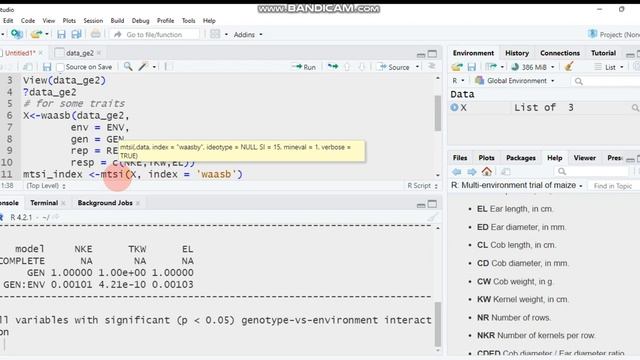Open Global Environment dropdown
The width and height of the screenshot is (640, 360).
515,81
